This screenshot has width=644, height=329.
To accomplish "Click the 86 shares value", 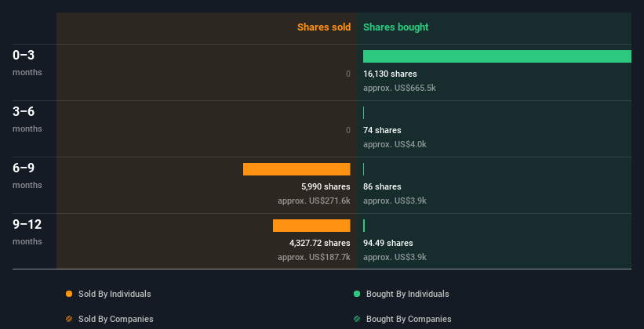I will click(382, 186).
